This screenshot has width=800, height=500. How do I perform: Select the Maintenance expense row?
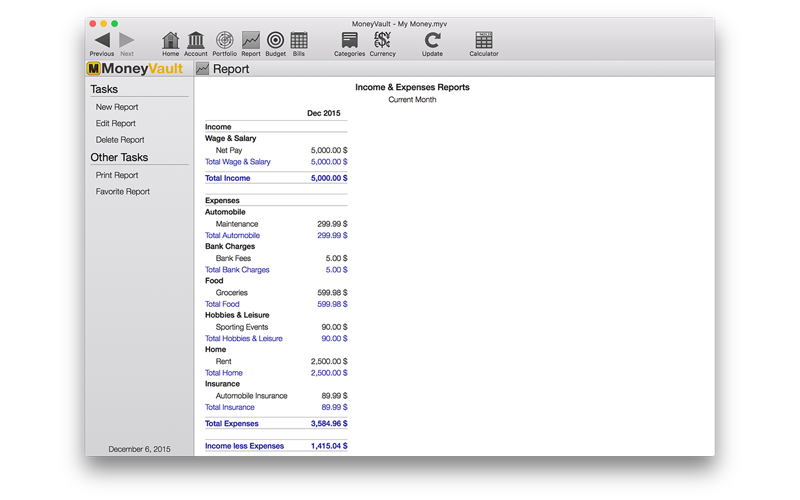pos(276,224)
